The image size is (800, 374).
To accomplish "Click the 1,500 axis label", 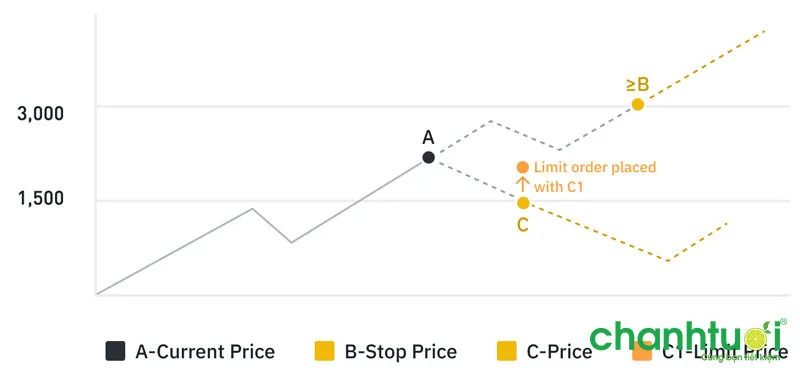I will tap(41, 198).
